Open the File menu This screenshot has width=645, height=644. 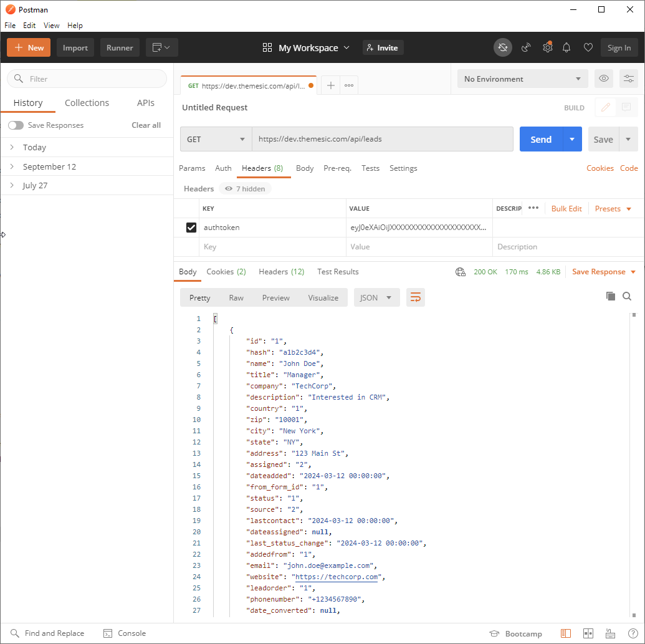[x=10, y=26]
